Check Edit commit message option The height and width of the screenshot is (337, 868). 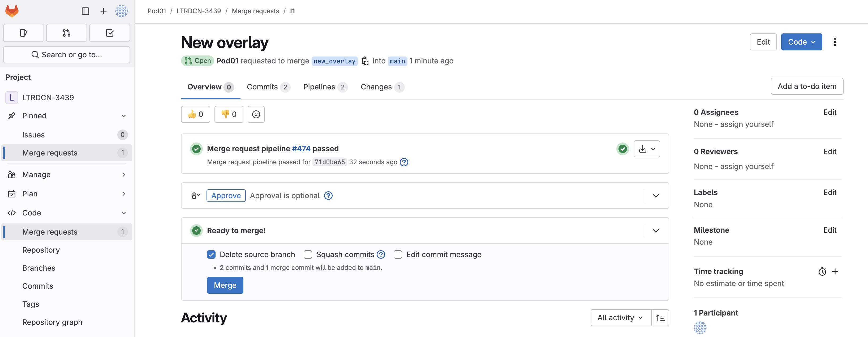click(x=398, y=255)
